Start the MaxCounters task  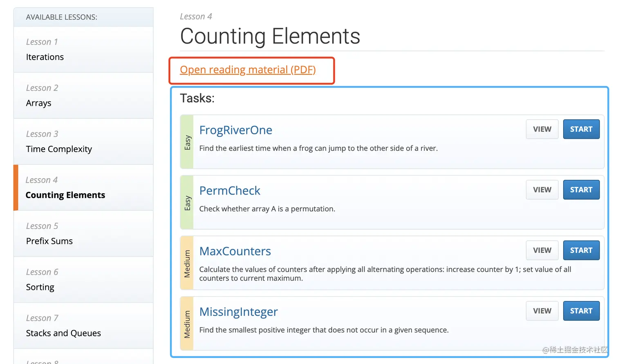(x=581, y=250)
